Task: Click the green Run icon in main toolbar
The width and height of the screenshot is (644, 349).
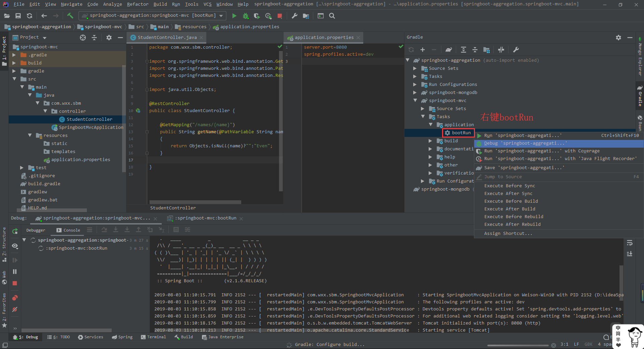Action: (x=234, y=16)
